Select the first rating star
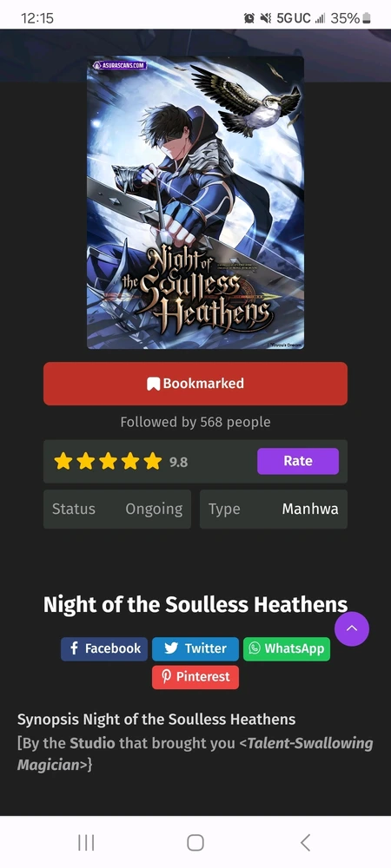 click(63, 461)
